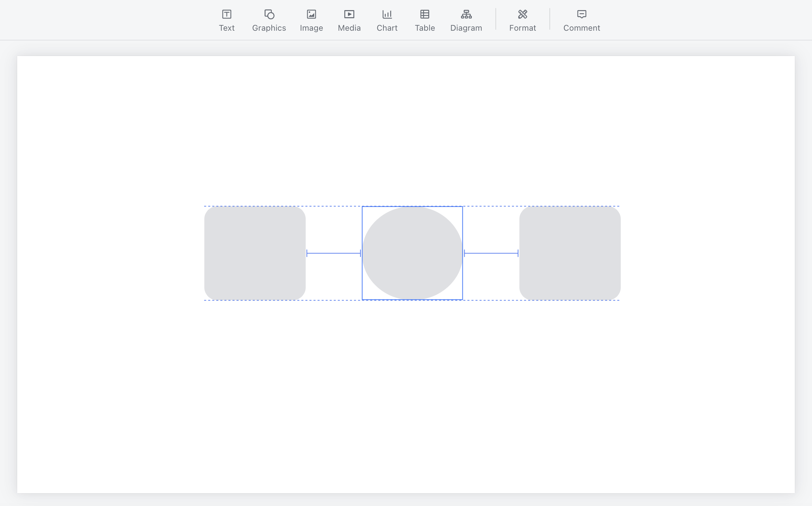The image size is (812, 506).
Task: Click the left spacing guide line
Action: tap(334, 253)
